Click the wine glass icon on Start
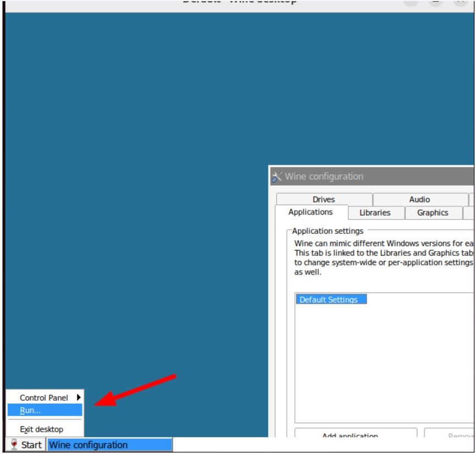This screenshot has width=476, height=454. (14, 445)
